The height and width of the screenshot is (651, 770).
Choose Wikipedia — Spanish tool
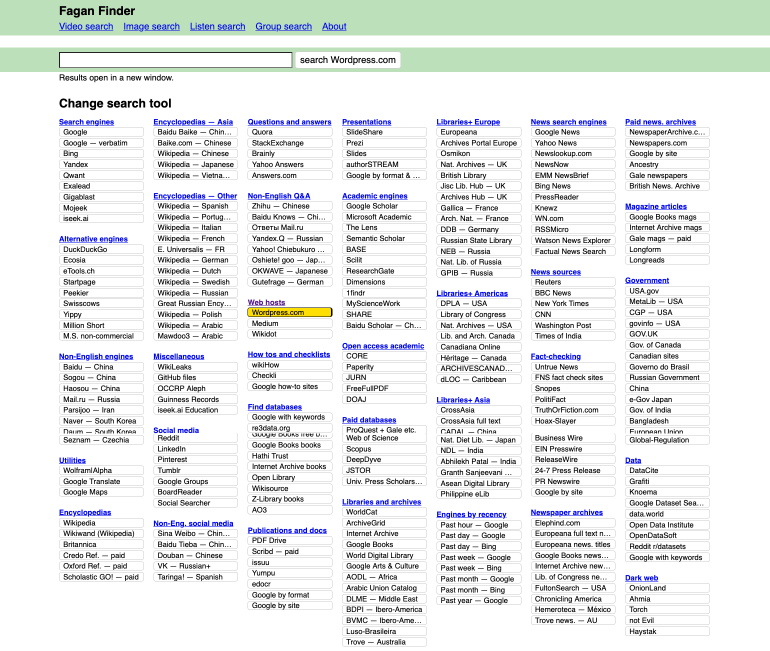[195, 206]
